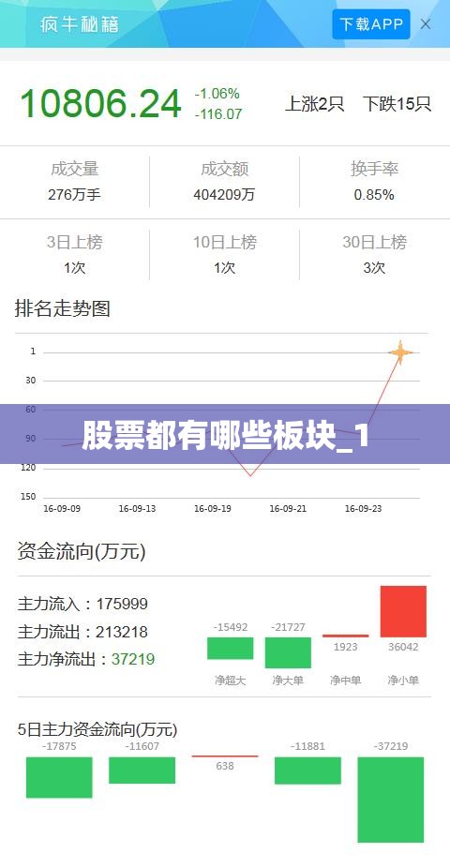Click the star marker on ranking chart
450x868 pixels.
click(400, 352)
